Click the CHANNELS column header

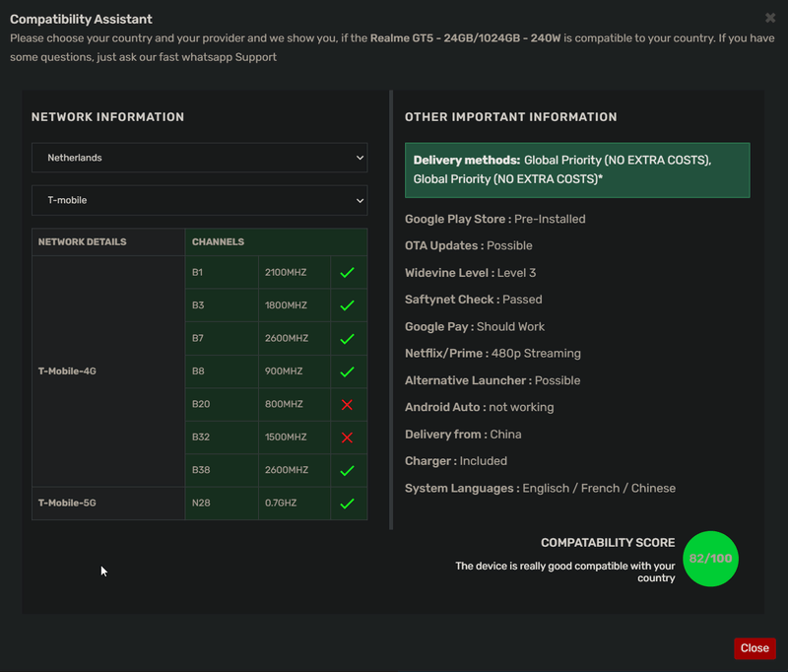coord(219,241)
